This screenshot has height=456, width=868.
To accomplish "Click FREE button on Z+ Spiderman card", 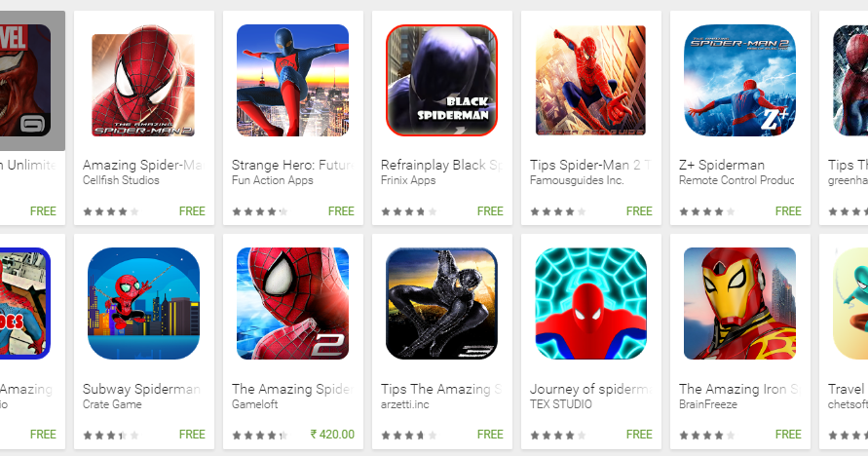I will pyautogui.click(x=788, y=211).
